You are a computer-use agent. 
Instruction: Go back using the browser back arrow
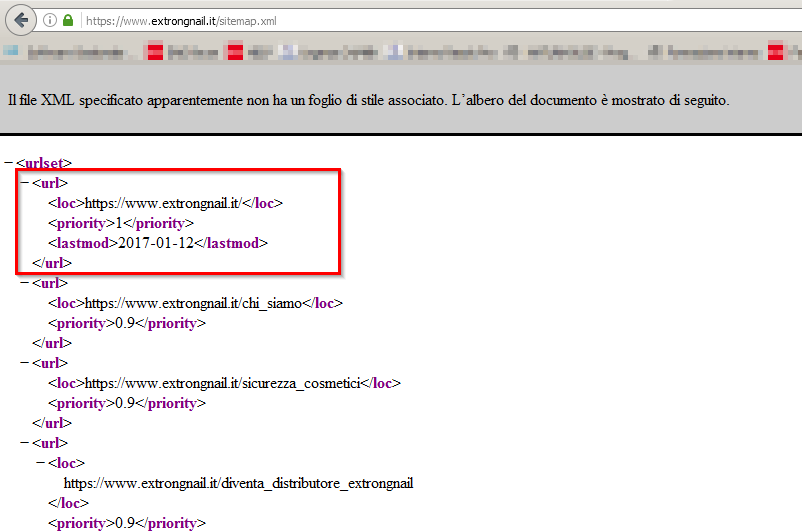(x=20, y=20)
